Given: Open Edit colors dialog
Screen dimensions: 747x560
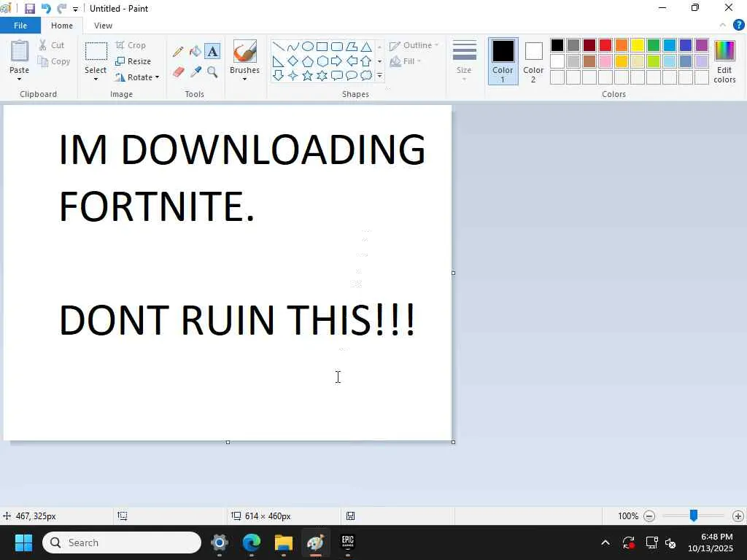Looking at the screenshot, I should click(x=724, y=61).
